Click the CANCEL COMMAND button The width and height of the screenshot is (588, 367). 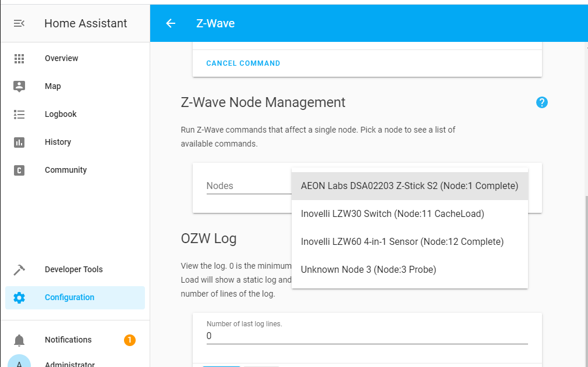point(243,63)
